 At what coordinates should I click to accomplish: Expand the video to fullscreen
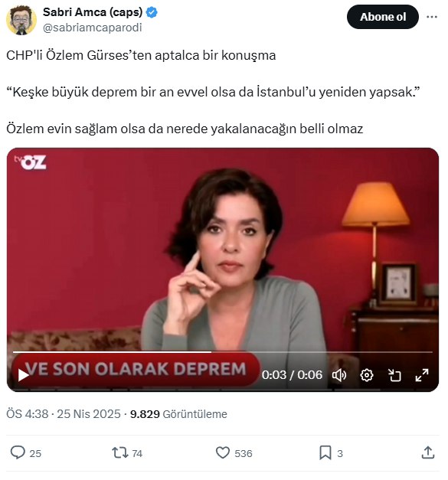pos(422,375)
